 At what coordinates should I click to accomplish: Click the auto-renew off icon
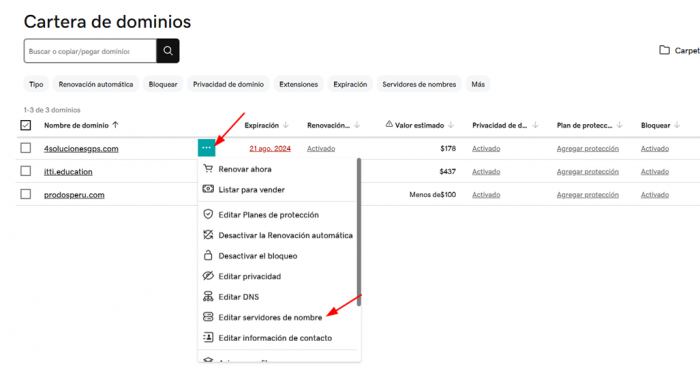click(208, 235)
